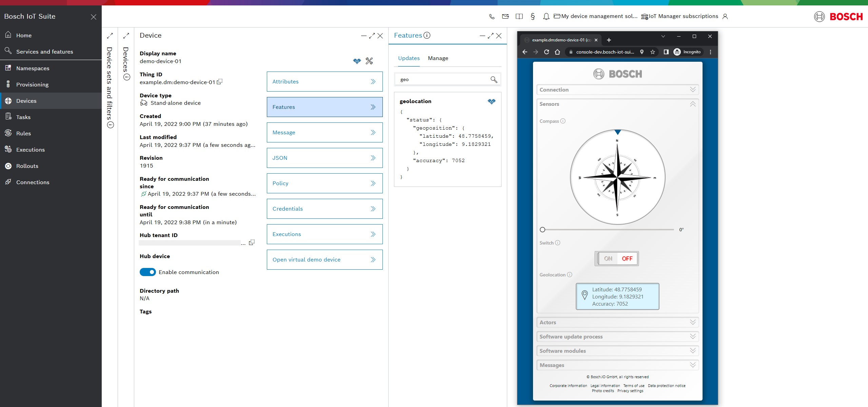Select the Updates tab in Features panel

(409, 58)
